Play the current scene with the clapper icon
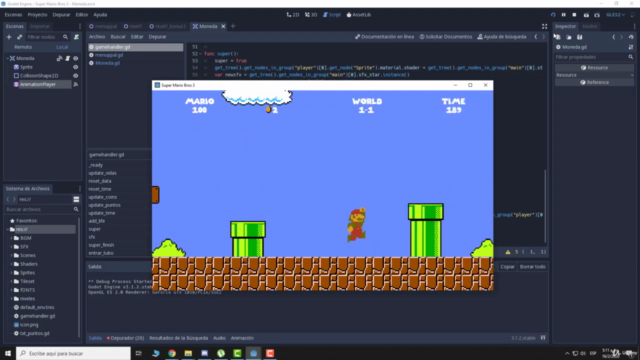 click(586, 15)
